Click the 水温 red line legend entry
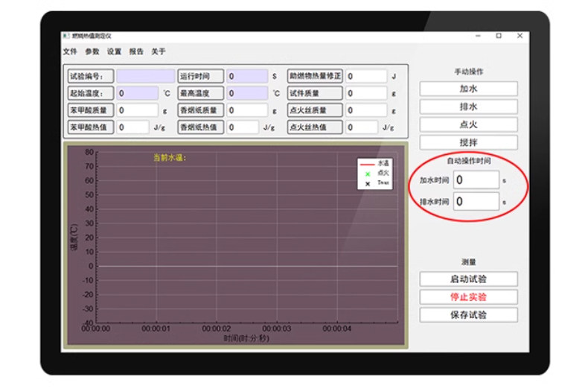The image size is (588, 391). [x=374, y=164]
